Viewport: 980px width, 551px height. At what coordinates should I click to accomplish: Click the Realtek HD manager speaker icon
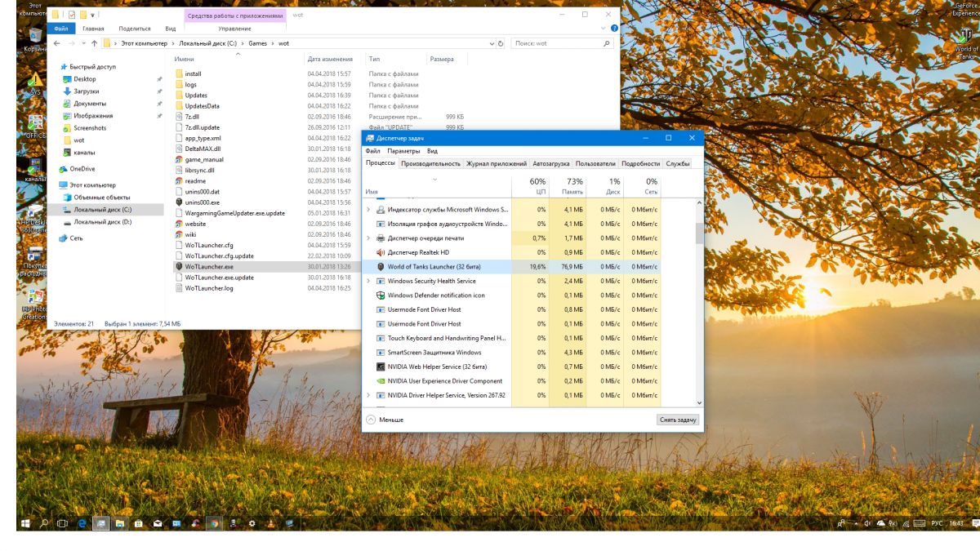coord(381,252)
